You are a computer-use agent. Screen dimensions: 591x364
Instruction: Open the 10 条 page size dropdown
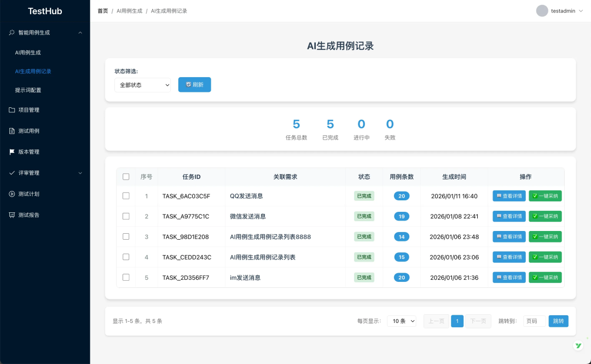pyautogui.click(x=401, y=321)
